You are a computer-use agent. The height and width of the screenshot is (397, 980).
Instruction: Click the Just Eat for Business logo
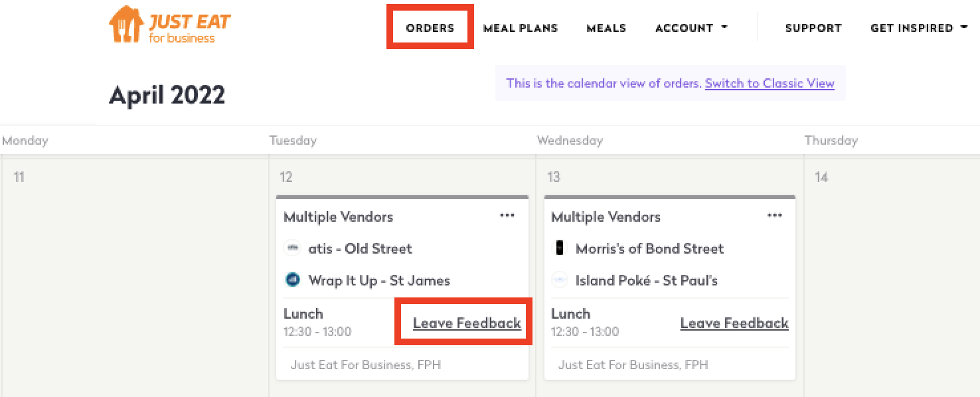click(x=170, y=26)
